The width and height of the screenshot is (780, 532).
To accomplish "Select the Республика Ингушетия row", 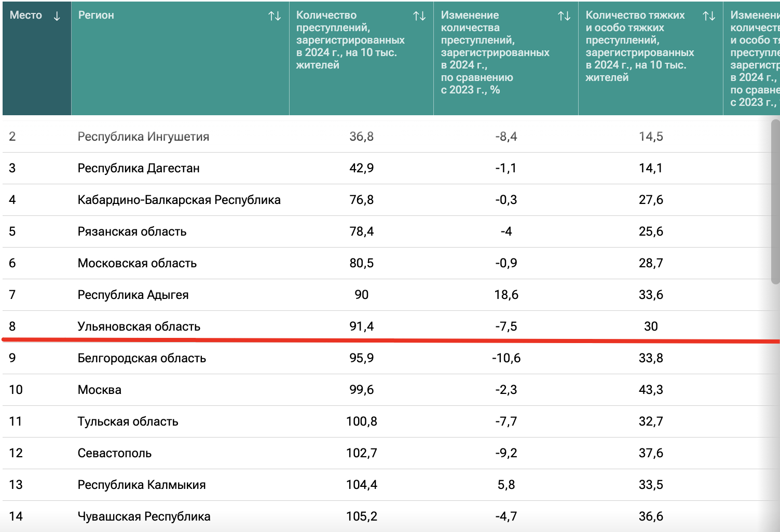I will [x=143, y=137].
